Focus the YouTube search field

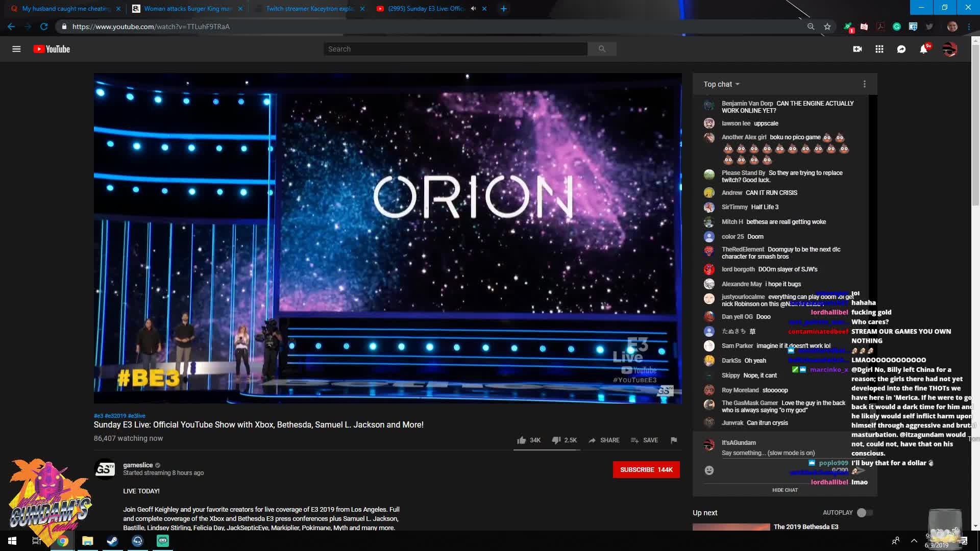(455, 49)
